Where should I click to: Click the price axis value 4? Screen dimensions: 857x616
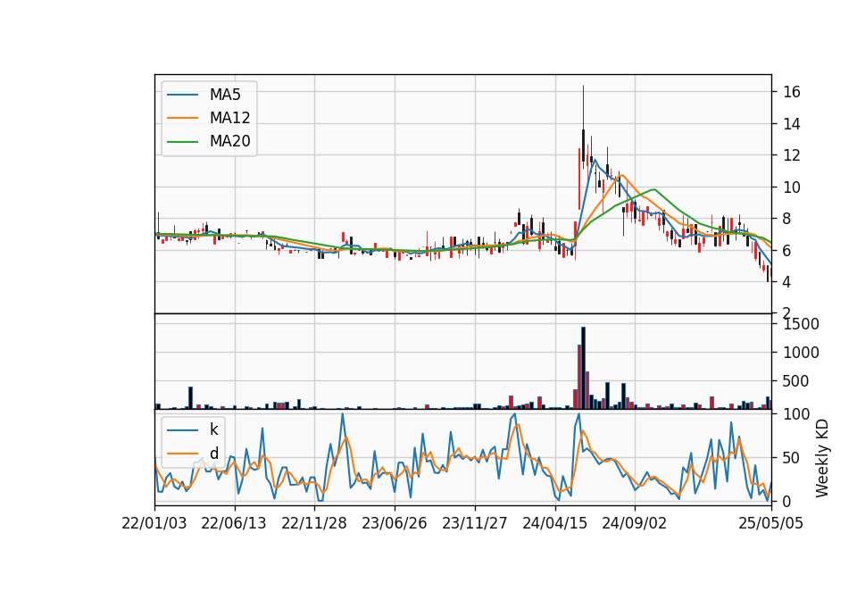pyautogui.click(x=787, y=283)
